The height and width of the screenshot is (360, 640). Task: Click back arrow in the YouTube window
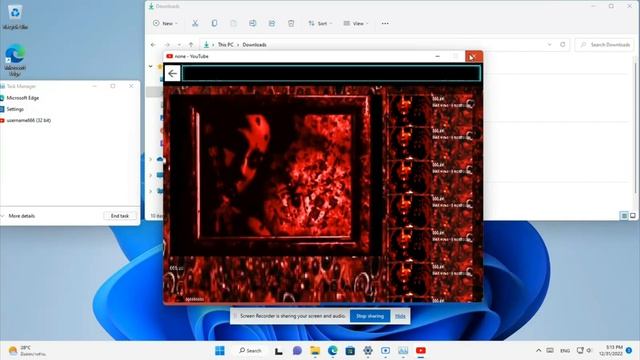coord(172,73)
